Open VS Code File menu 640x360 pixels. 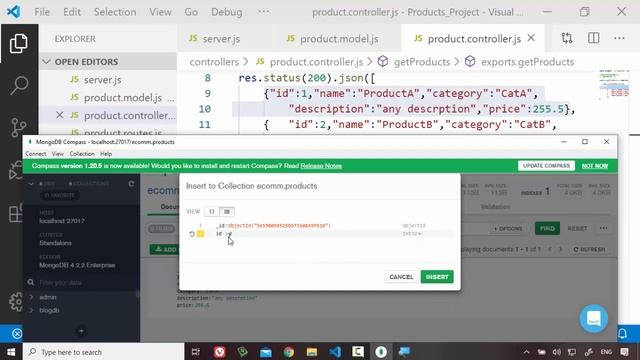42,12
